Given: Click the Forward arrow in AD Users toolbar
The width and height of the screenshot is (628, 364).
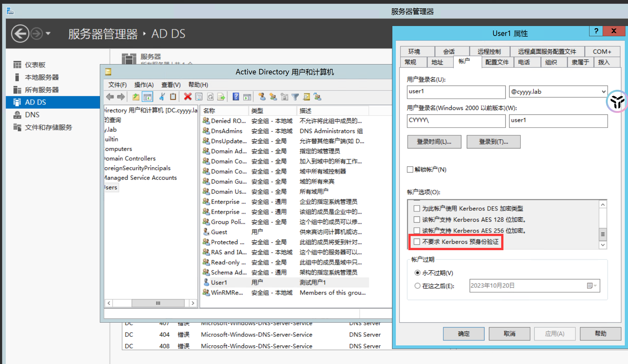Looking at the screenshot, I should coord(121,97).
